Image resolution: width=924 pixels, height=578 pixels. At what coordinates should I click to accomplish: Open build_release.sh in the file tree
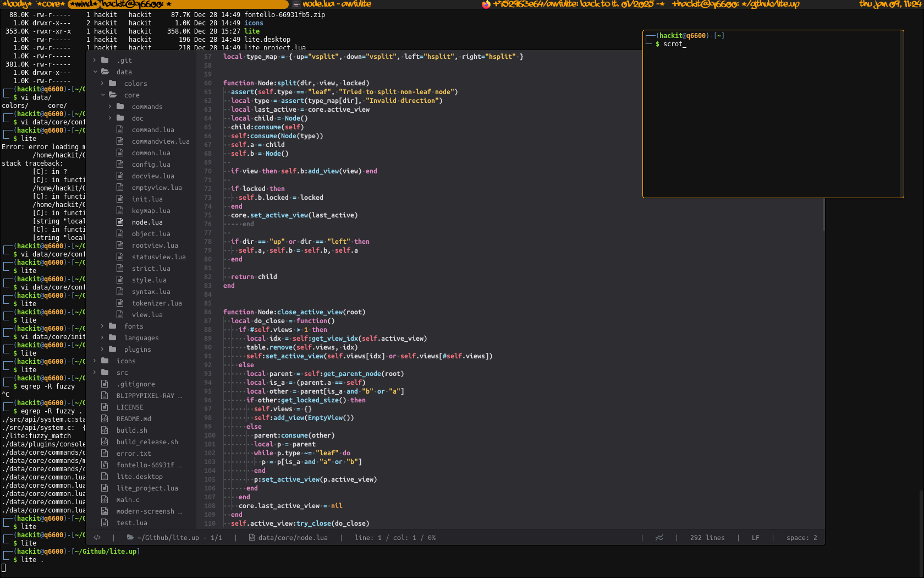pyautogui.click(x=147, y=442)
